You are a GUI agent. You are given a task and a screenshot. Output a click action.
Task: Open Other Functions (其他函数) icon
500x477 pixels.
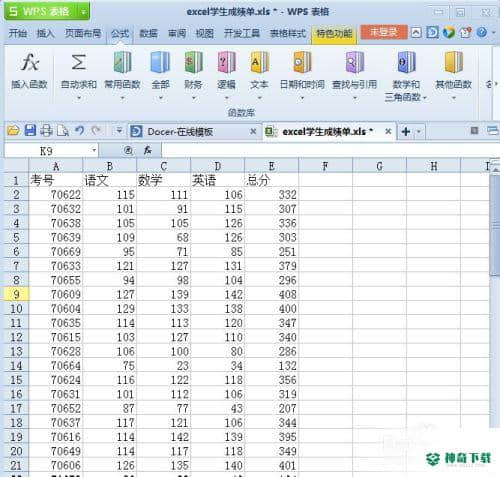[x=454, y=62]
